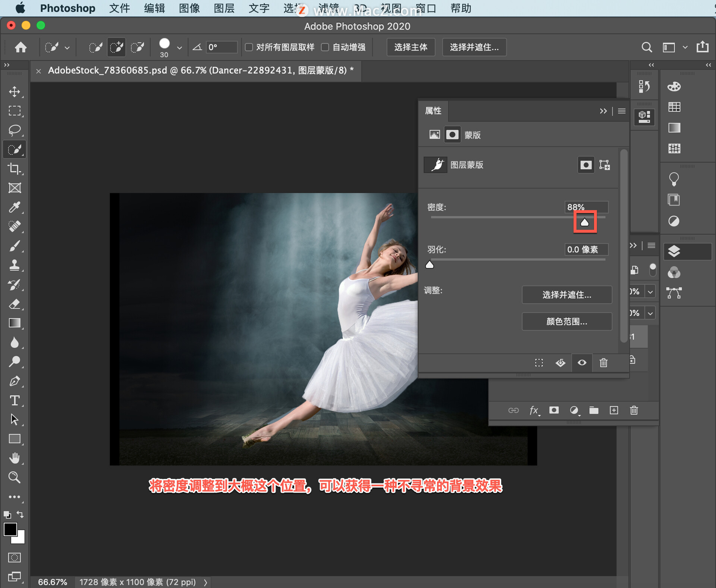Click the 羽化 value input field
This screenshot has width=716, height=588.
click(x=583, y=249)
